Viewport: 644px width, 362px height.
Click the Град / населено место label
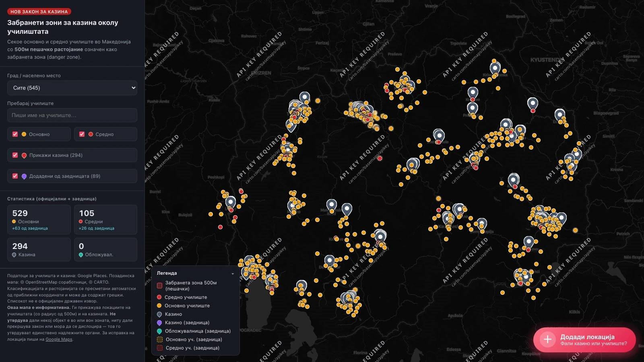click(34, 76)
